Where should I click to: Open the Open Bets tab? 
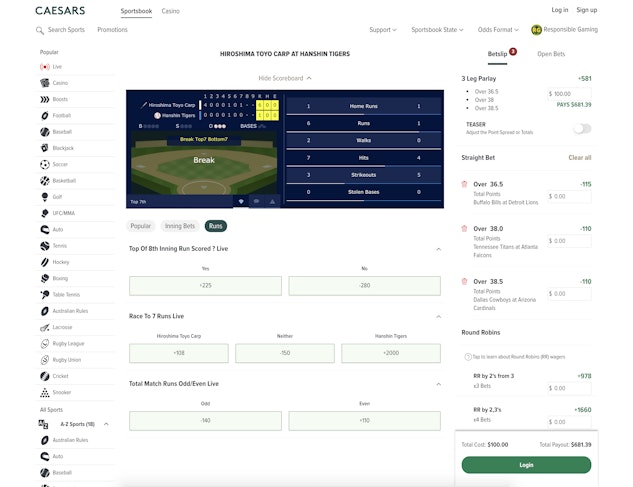[551, 54]
